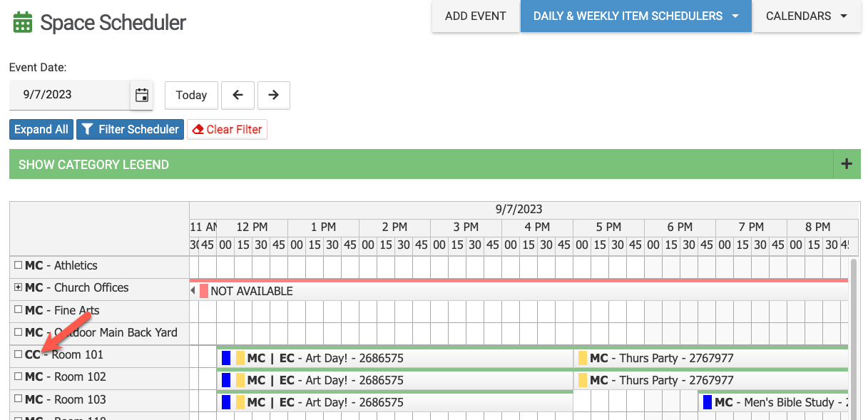Open the Filter Scheduler options
This screenshot has width=868, height=420.
click(131, 129)
